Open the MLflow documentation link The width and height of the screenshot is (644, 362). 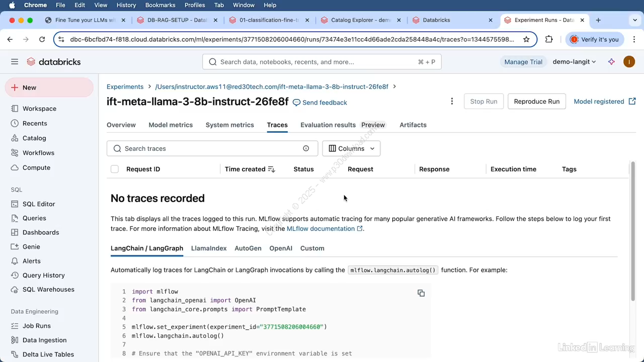point(325,229)
